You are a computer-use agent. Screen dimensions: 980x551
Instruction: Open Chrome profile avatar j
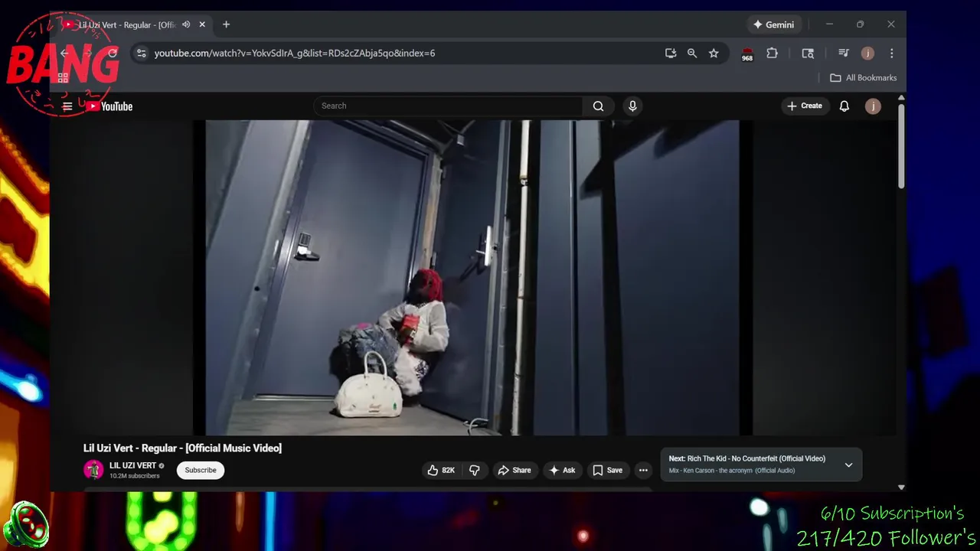pyautogui.click(x=867, y=53)
